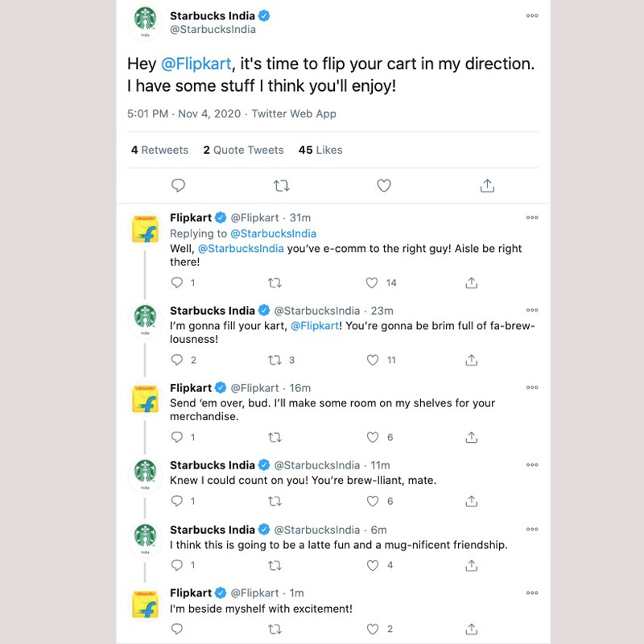Show the 45 Likes list
This screenshot has width=644, height=644.
(x=320, y=150)
